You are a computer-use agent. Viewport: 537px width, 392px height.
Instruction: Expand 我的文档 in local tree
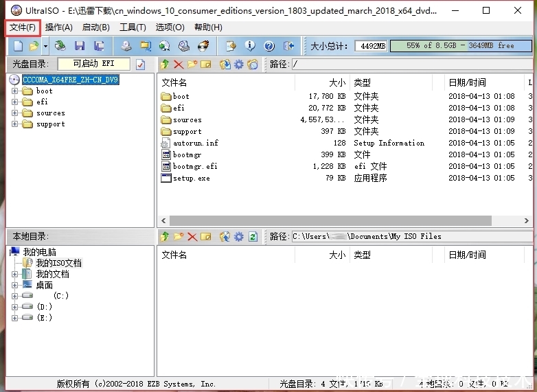click(x=14, y=274)
